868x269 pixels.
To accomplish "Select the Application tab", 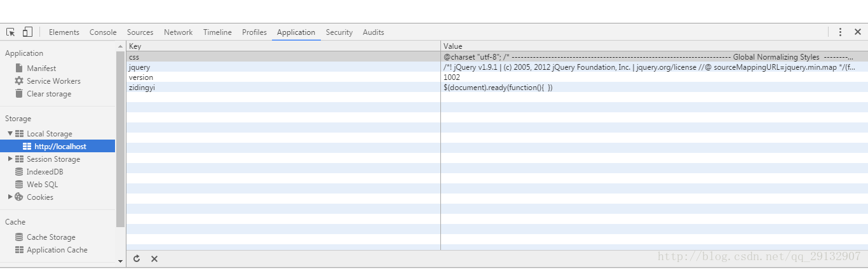I will [x=296, y=32].
